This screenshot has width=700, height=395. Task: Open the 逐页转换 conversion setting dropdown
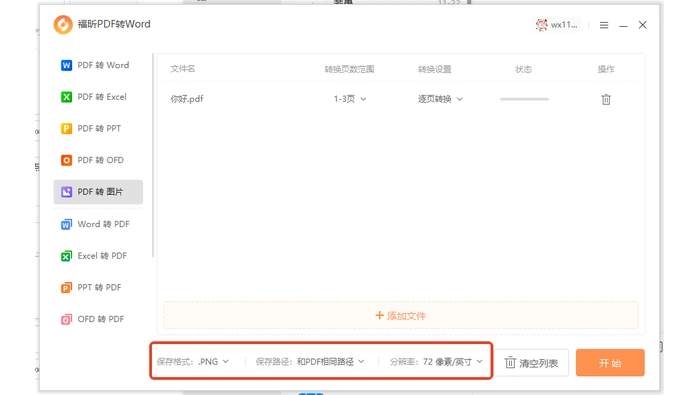pyautogui.click(x=440, y=99)
